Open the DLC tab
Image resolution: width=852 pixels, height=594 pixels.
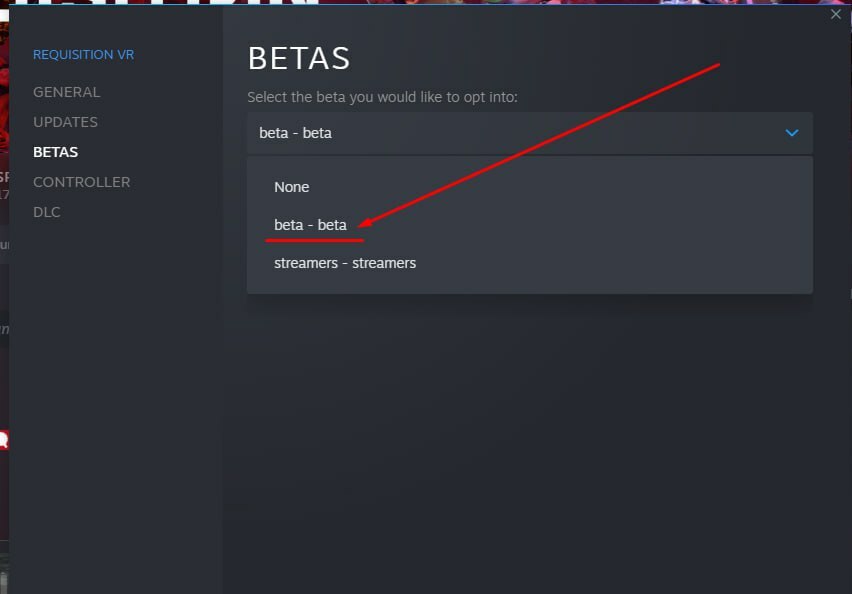pyautogui.click(x=47, y=212)
